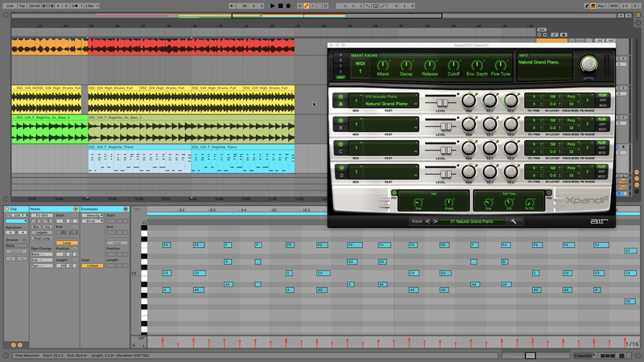Select MOD mode for part A
644x362 pixels.
[x=602, y=105]
